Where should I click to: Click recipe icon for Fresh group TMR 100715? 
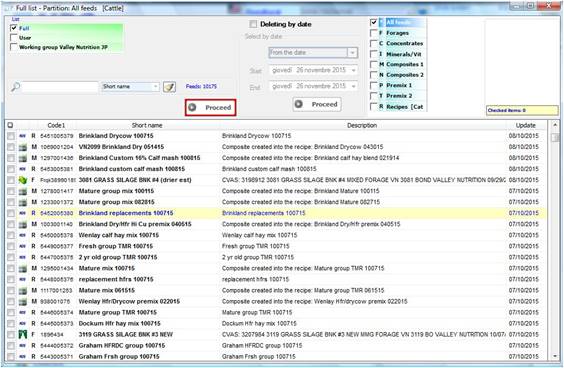[23, 246]
